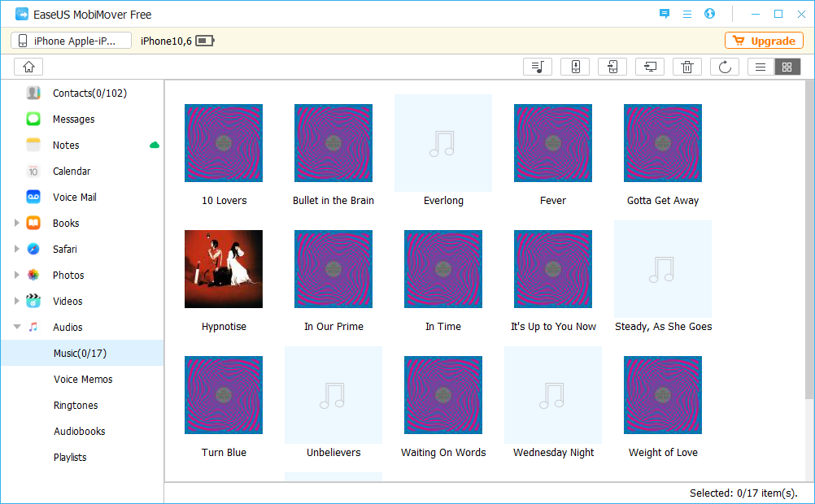Click the Photos flower icon
This screenshot has height=504, width=815.
33,275
